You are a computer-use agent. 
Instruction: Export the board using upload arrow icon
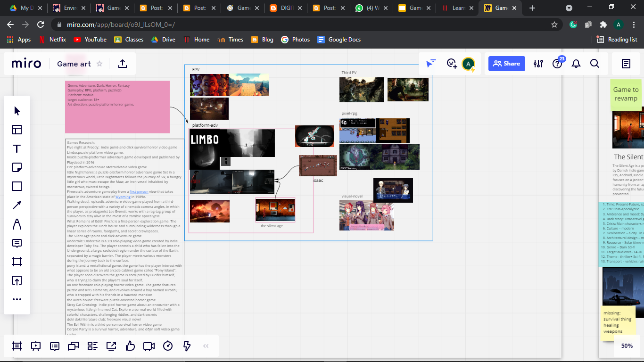click(122, 64)
